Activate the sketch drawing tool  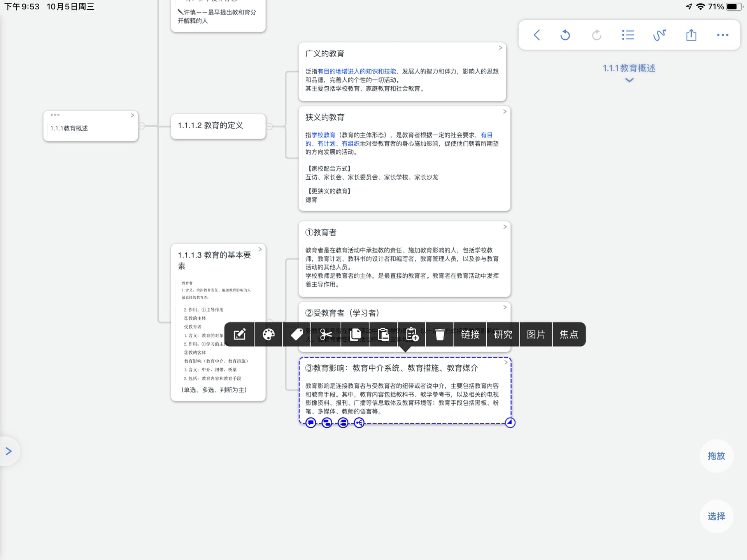point(659,35)
